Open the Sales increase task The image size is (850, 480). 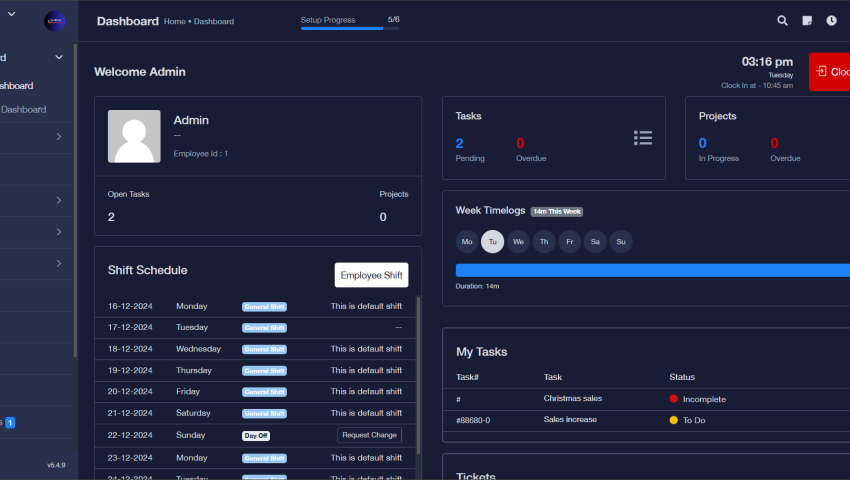coord(570,419)
